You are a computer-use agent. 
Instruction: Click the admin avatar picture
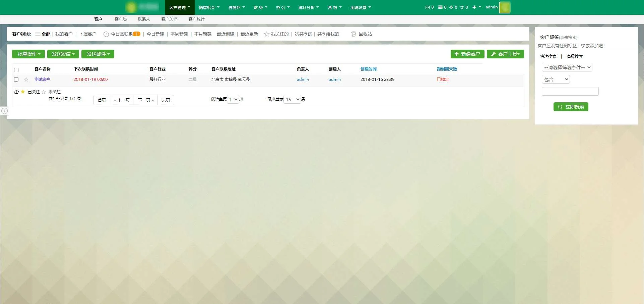(x=504, y=7)
